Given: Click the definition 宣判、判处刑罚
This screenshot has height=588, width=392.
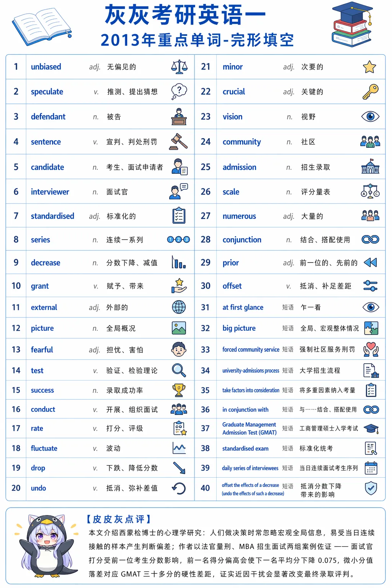Looking at the screenshot, I should (x=132, y=142).
